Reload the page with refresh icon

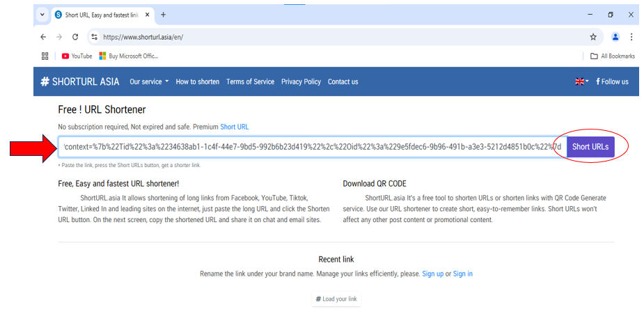75,37
